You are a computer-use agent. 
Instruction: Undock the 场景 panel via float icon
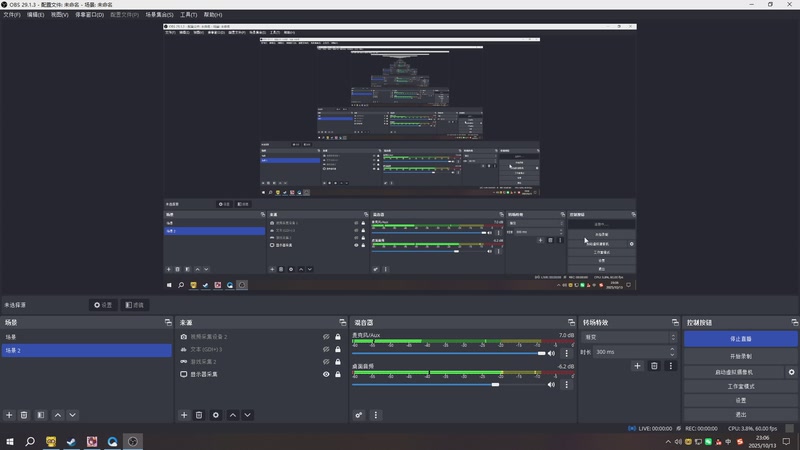168,322
